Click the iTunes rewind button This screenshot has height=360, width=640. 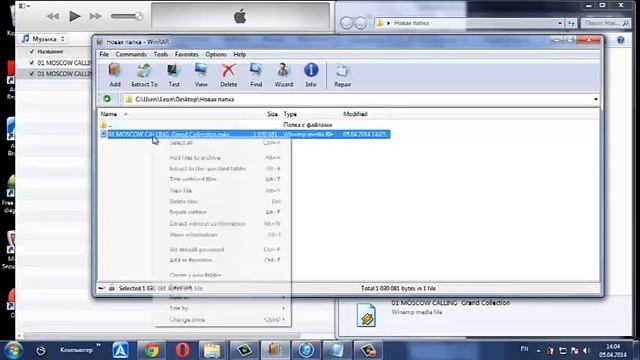click(x=52, y=16)
